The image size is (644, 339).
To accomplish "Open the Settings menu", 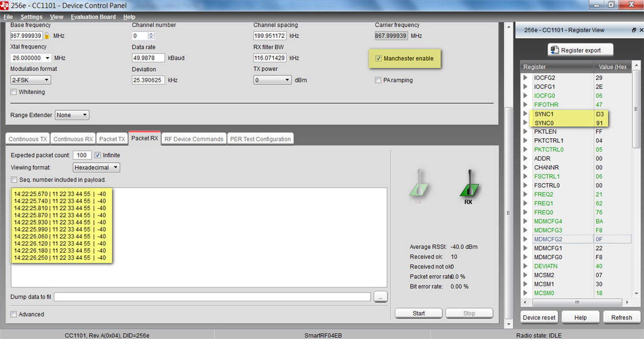I will click(x=31, y=17).
